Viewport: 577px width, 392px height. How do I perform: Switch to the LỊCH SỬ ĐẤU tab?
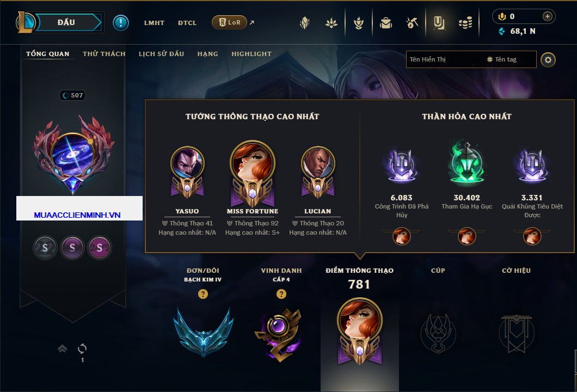point(161,54)
